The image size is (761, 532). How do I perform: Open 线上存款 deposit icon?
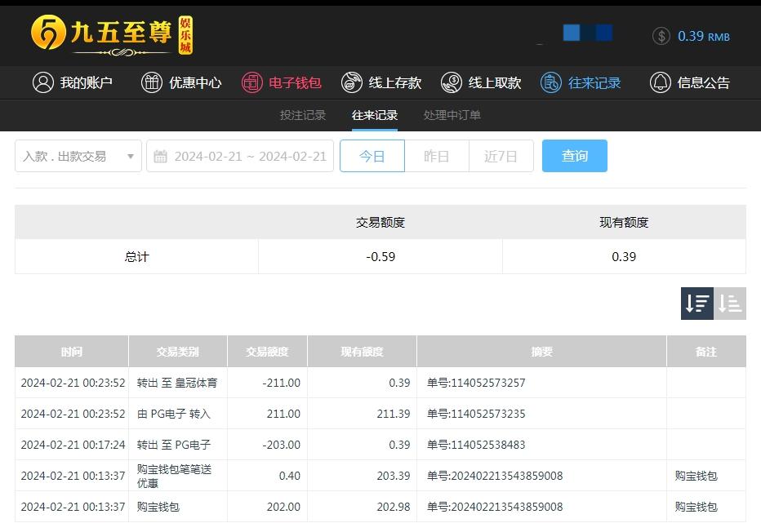pyautogui.click(x=352, y=82)
